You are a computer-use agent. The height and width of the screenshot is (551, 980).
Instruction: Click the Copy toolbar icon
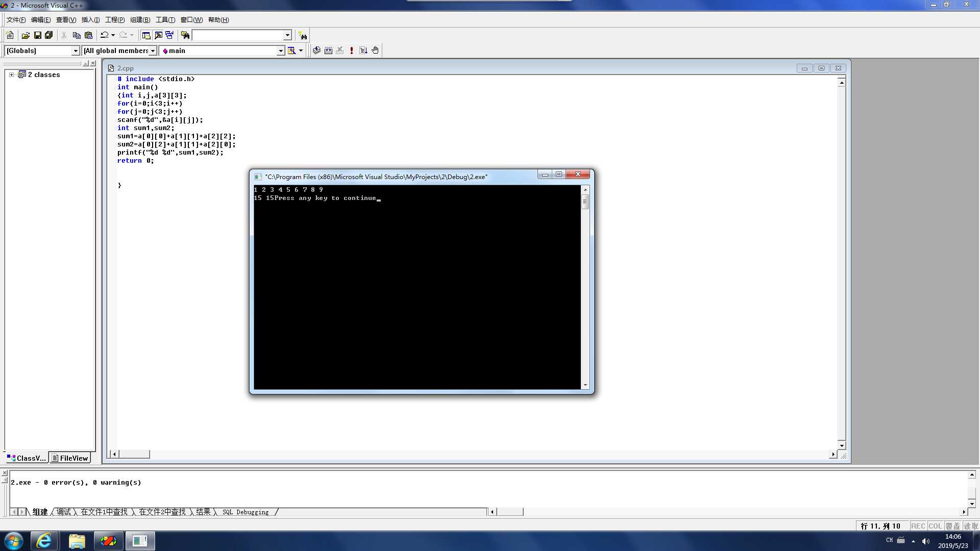77,35
